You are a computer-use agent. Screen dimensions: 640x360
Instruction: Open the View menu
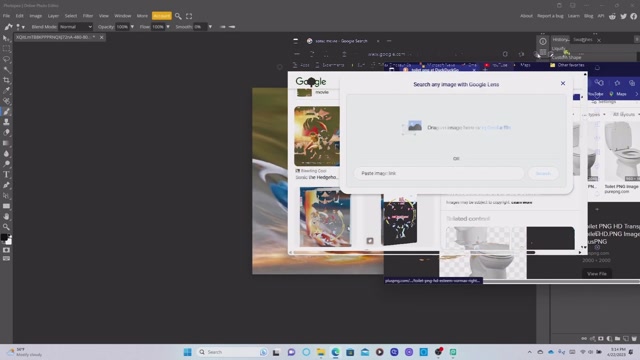[x=104, y=16]
